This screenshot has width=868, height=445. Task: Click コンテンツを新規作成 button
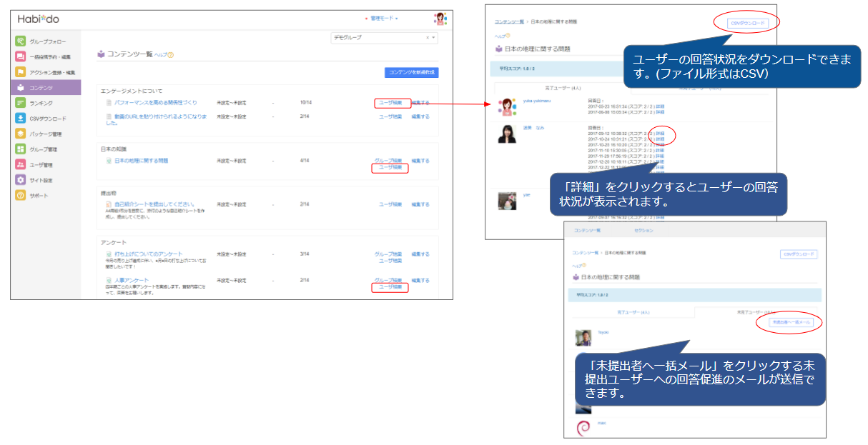[411, 73]
